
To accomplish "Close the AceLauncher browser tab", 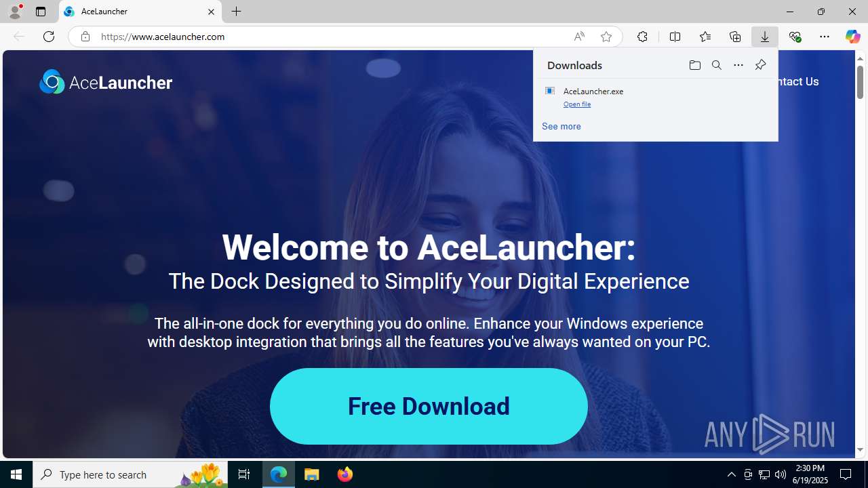I will pyautogui.click(x=211, y=12).
